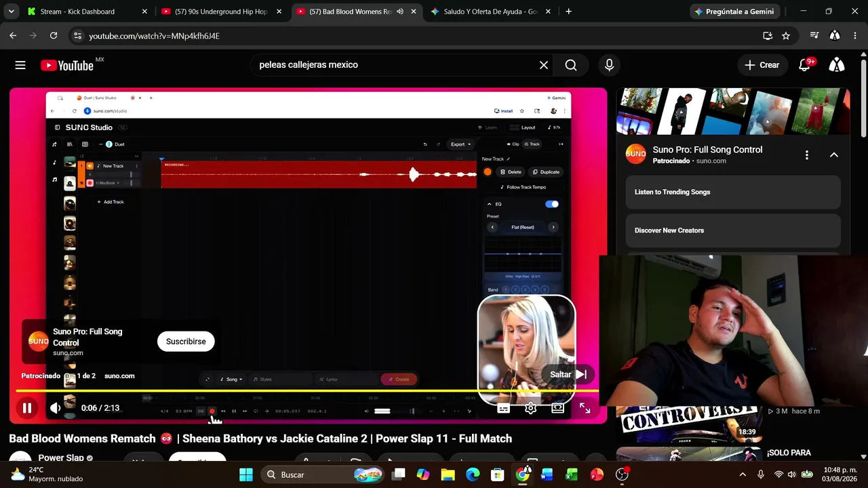Viewport: 868px width, 488px height.
Task: Click the Crear button in YouTube header
Action: coord(762,65)
